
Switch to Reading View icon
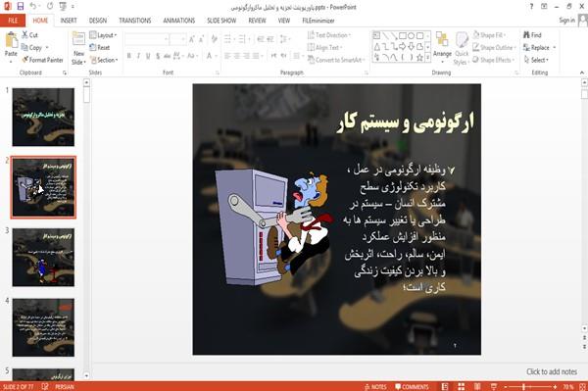[477, 386]
